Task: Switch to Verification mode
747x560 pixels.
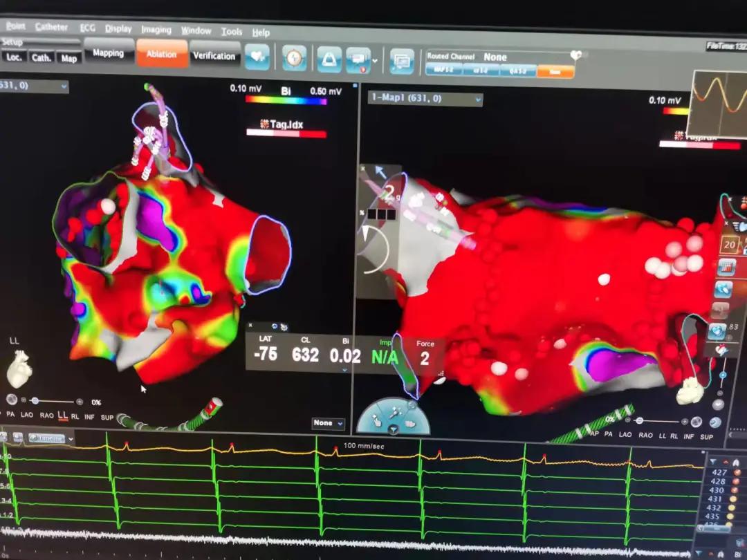Action: 214,56
